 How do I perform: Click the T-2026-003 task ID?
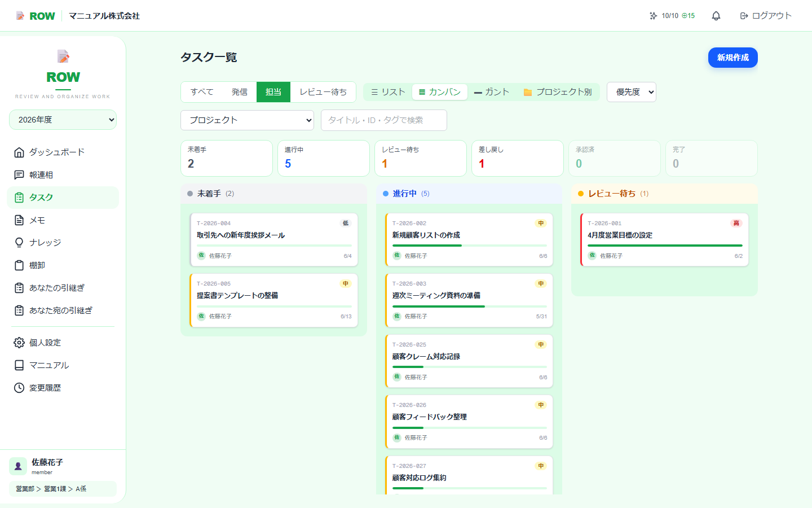409,284
